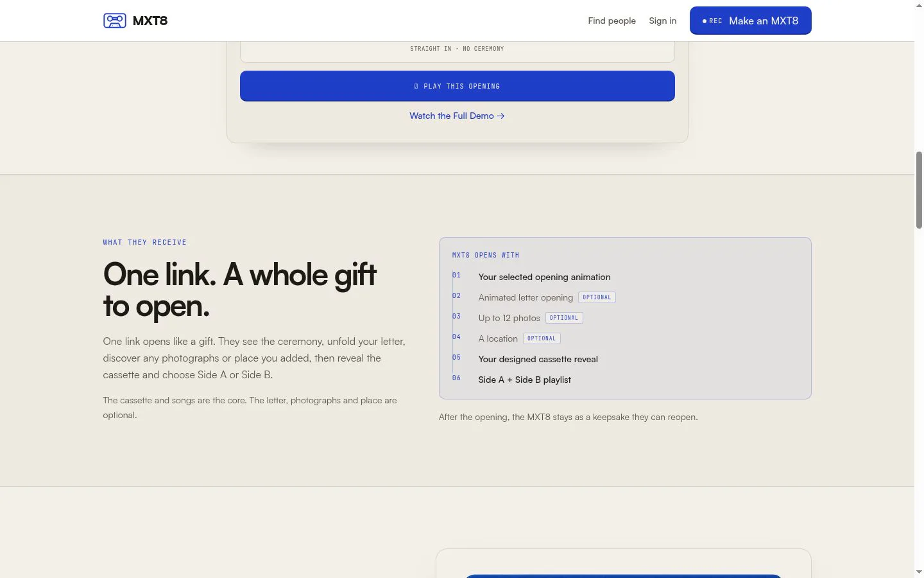This screenshot has height=578, width=924.
Task: Click the scrollbar down arrow
Action: [x=919, y=572]
